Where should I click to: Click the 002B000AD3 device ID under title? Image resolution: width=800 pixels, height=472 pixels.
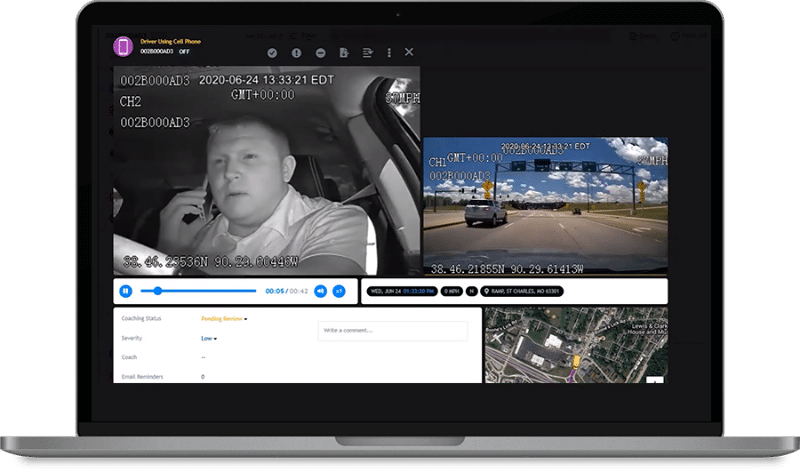(x=157, y=52)
